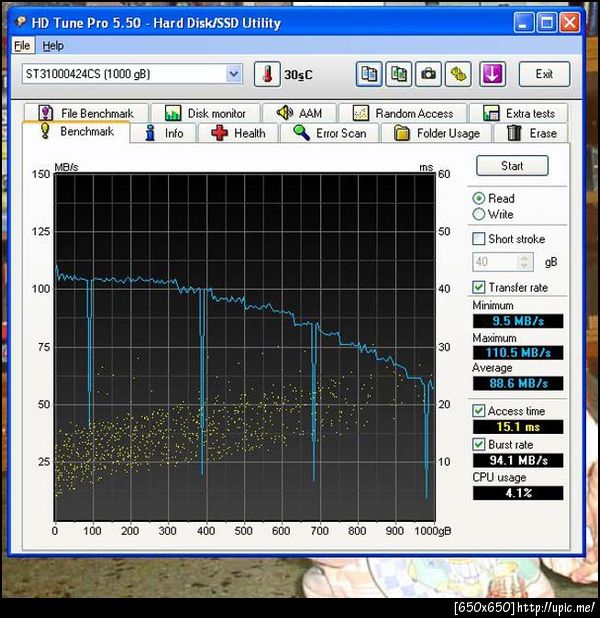Select the Read radio button
The height and width of the screenshot is (618, 600).
[479, 198]
